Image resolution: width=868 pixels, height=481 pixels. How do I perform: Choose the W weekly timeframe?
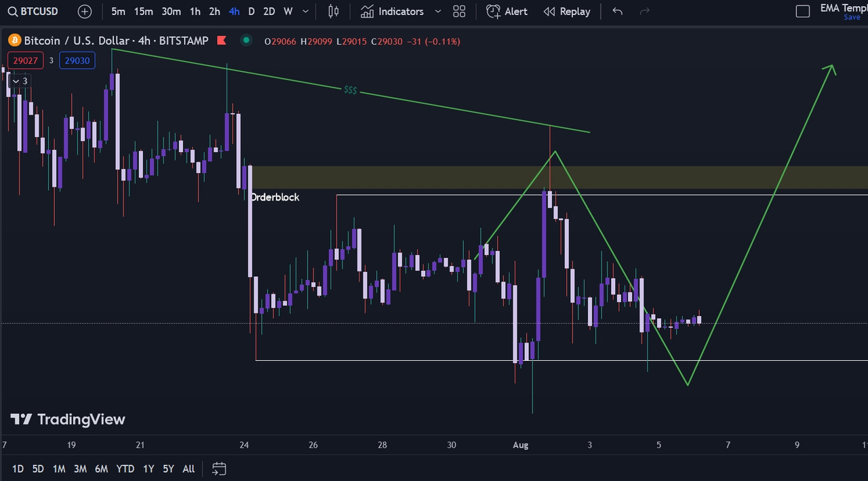288,12
